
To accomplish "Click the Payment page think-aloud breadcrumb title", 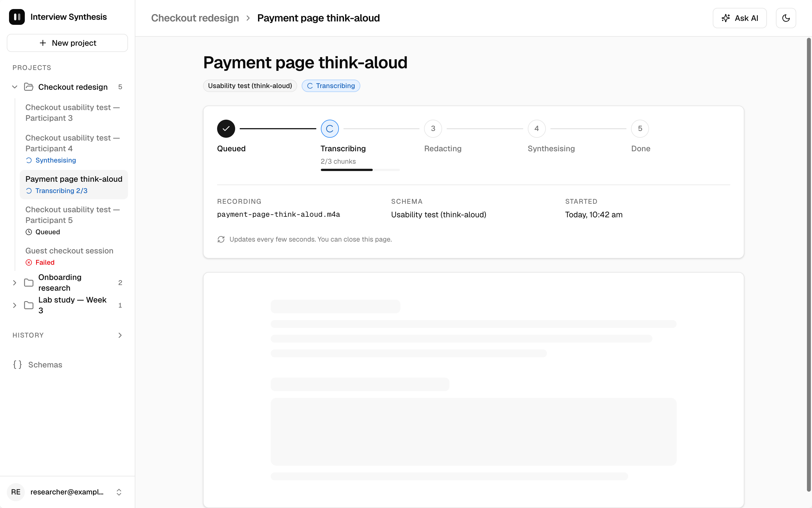I will click(318, 18).
